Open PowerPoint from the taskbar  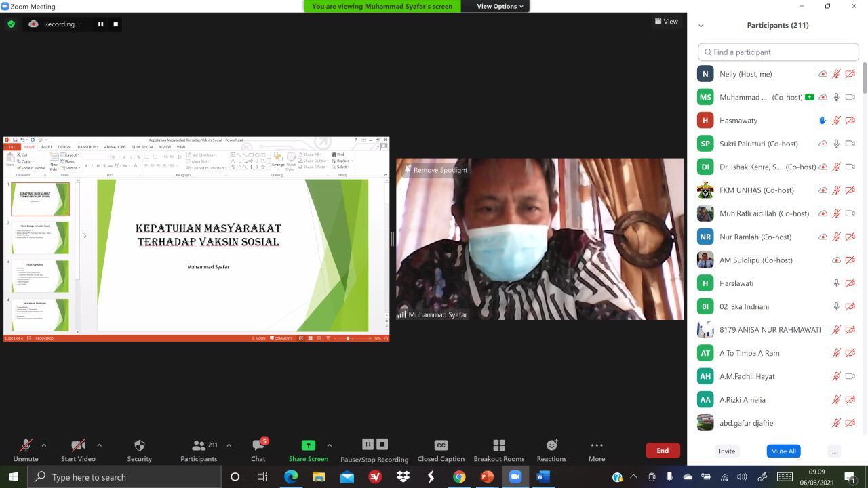(x=487, y=477)
